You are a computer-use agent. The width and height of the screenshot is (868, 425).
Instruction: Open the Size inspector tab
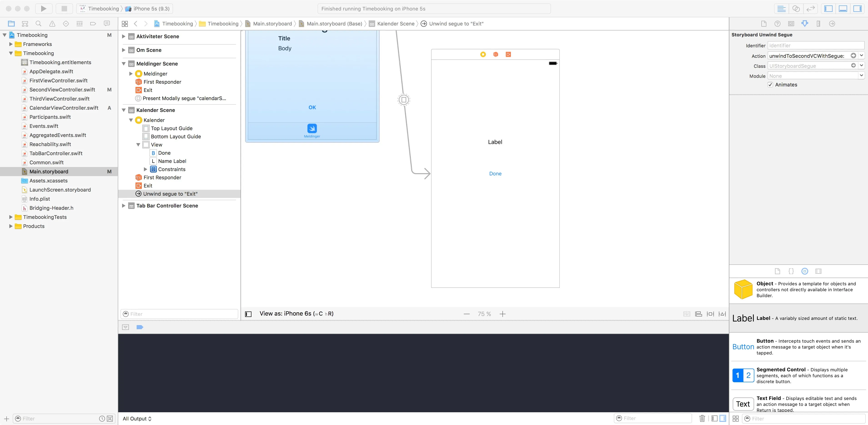(x=818, y=24)
